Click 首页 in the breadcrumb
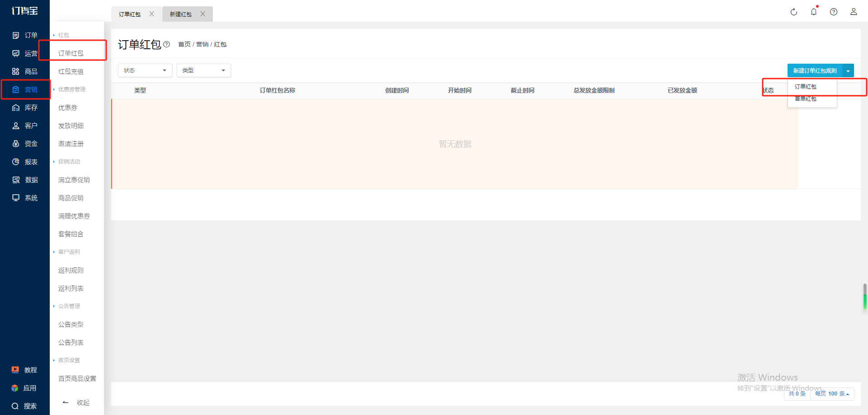The height and width of the screenshot is (415, 868). tap(184, 44)
